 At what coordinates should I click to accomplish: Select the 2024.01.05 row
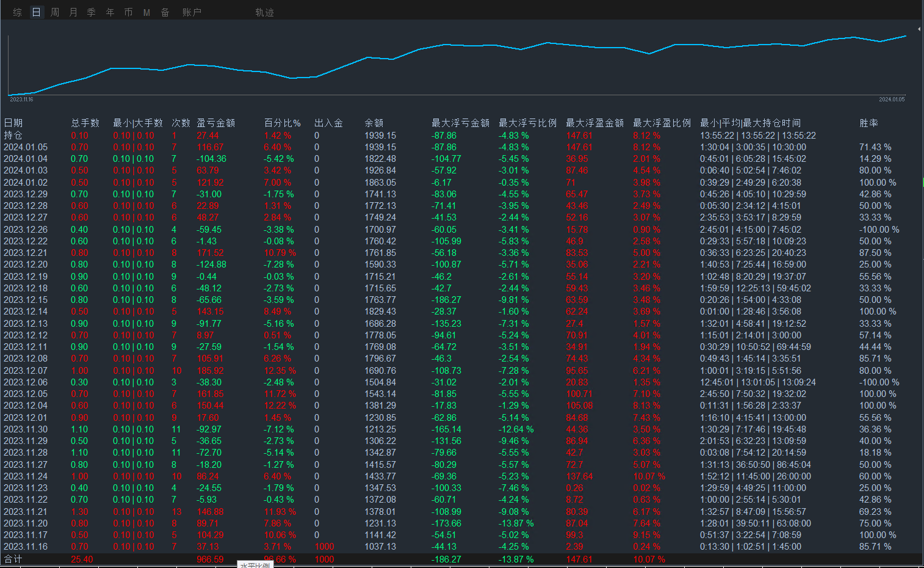(x=26, y=147)
